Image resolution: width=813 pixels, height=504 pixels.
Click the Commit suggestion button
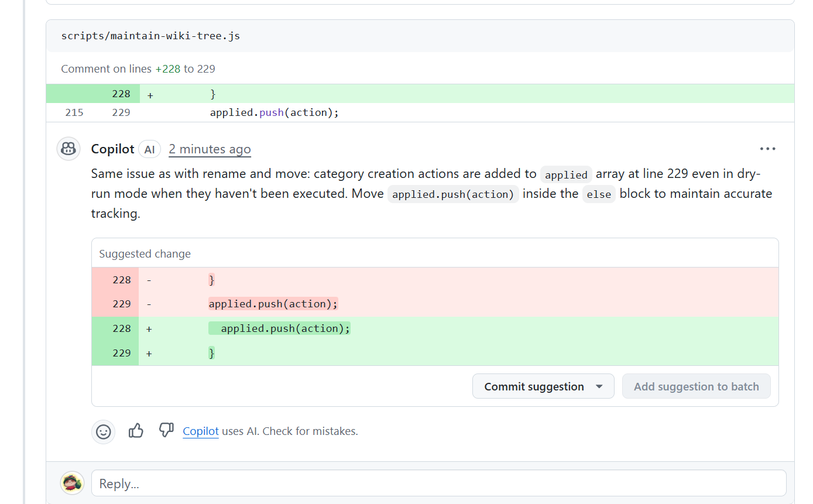pyautogui.click(x=534, y=386)
